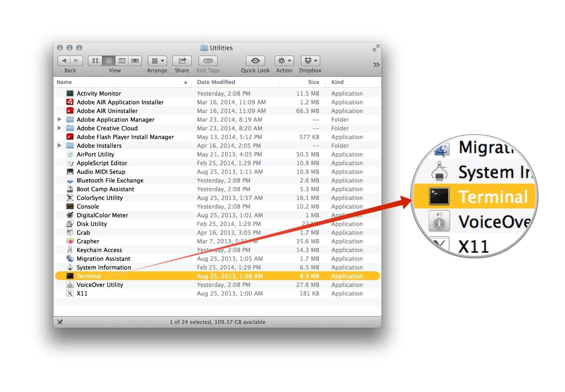Switch to icon view mode
Image resolution: width=565 pixels, height=392 pixels.
pyautogui.click(x=95, y=61)
